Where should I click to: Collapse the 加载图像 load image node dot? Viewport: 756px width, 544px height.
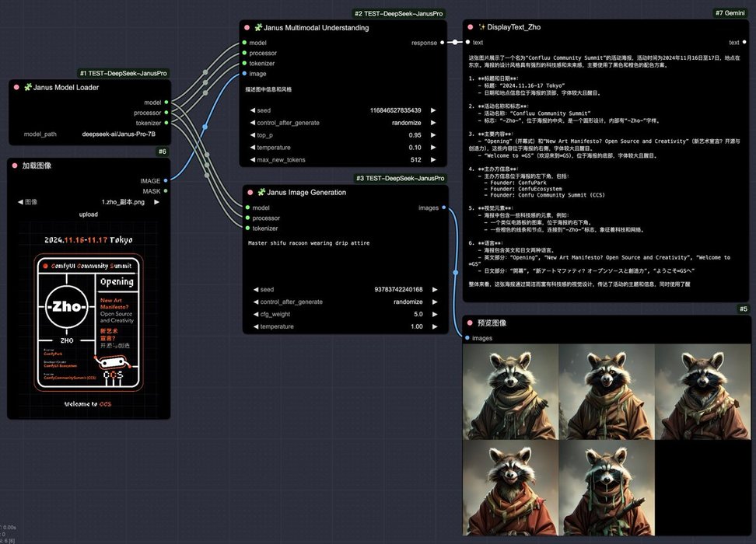[16, 166]
